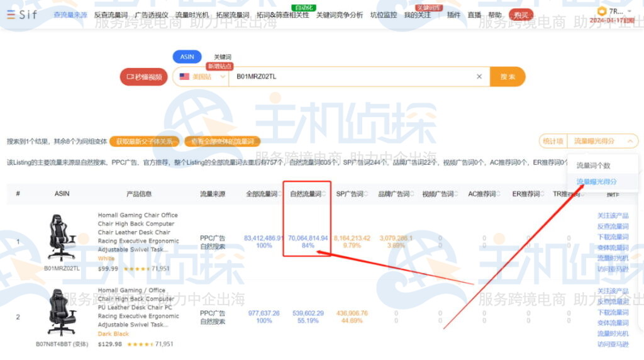The width and height of the screenshot is (644, 360).
Task: Click the 70,064,814.94 natural traffic value
Action: coord(308,238)
